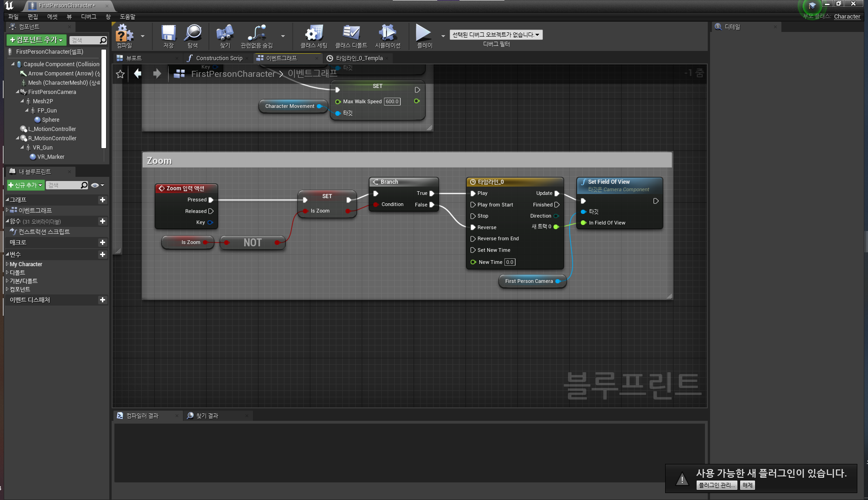868x500 pixels.
Task: Click the Compile (컴파일) toolbar icon
Action: (x=124, y=36)
